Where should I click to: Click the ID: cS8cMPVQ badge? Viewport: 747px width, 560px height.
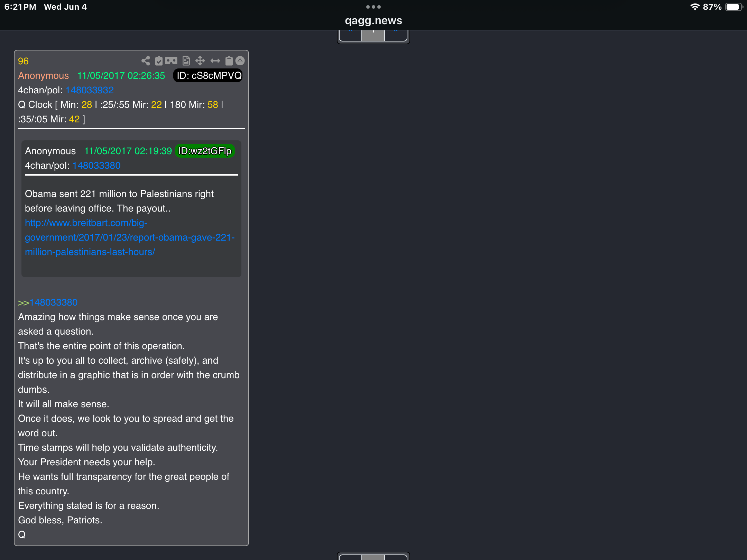(208, 76)
